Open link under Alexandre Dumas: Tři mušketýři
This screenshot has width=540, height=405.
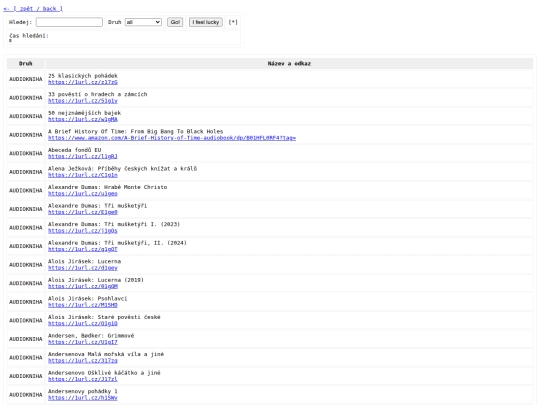(83, 212)
